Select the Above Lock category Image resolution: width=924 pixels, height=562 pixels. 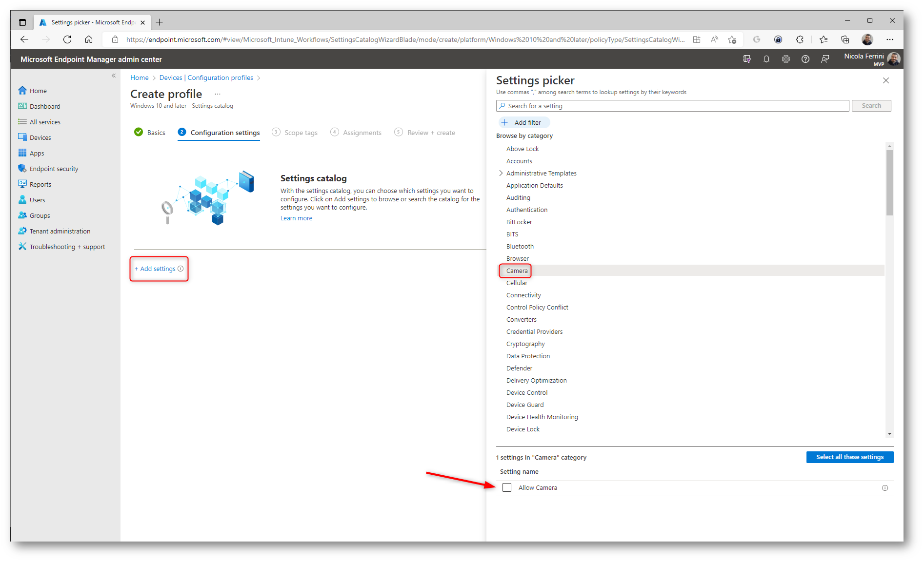(x=522, y=149)
